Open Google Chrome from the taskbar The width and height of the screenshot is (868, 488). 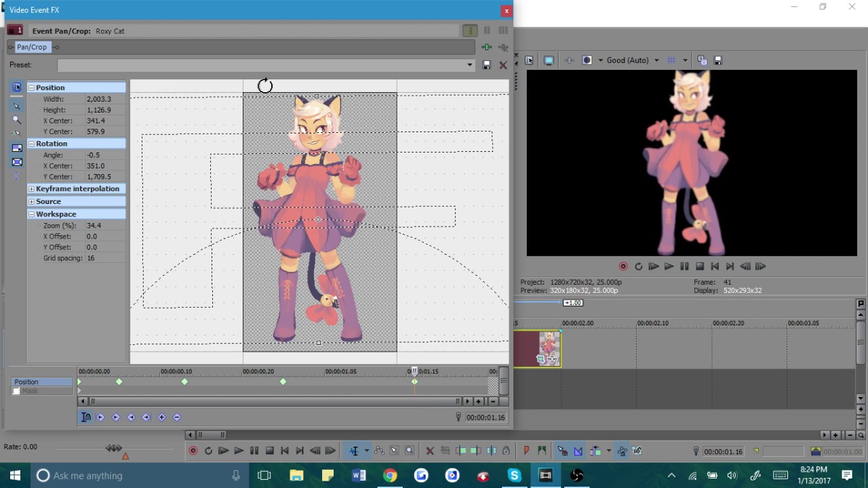tap(390, 475)
